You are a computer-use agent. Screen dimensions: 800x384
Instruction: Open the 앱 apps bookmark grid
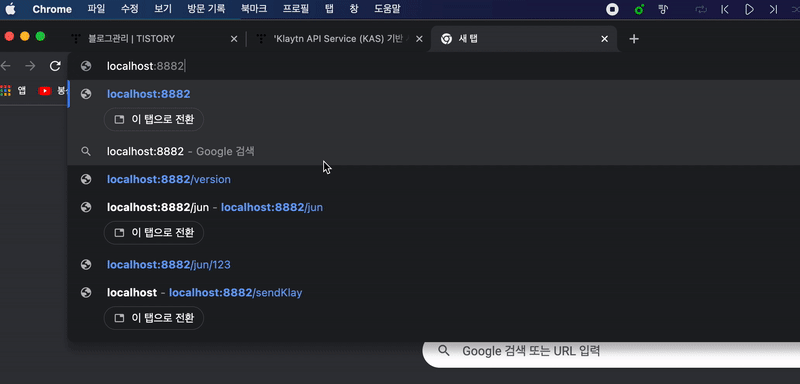13,91
